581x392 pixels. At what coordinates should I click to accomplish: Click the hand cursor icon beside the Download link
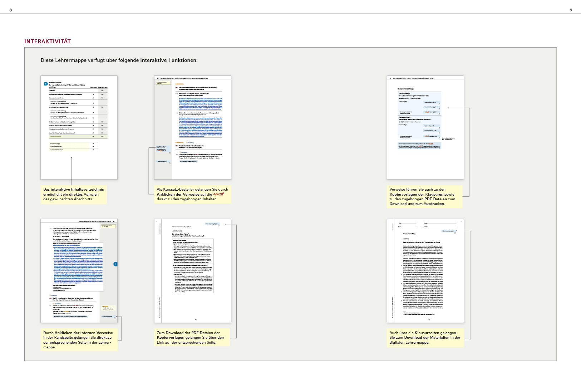tap(219, 225)
